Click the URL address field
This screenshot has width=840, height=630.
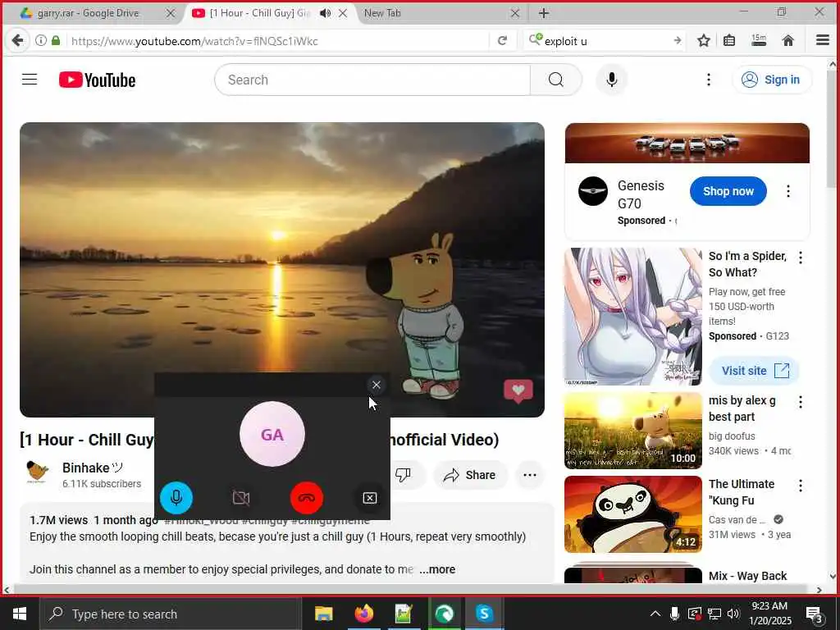pos(276,41)
